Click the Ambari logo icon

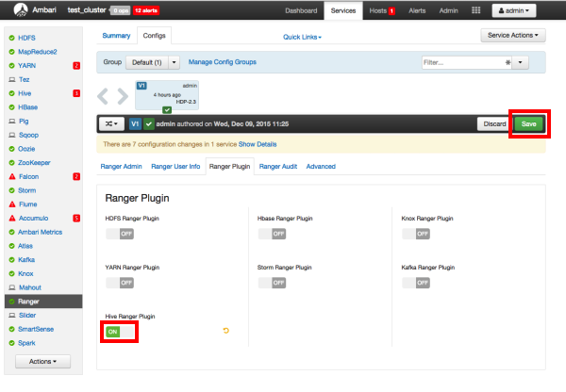(21, 9)
